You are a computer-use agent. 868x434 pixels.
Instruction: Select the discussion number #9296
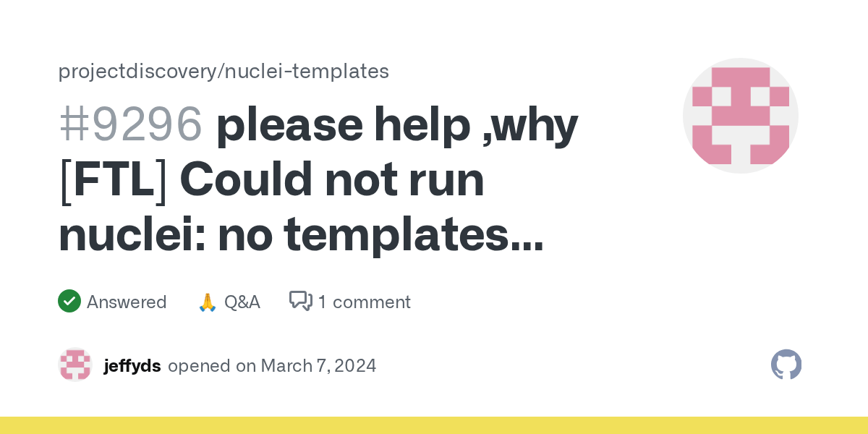tap(130, 124)
